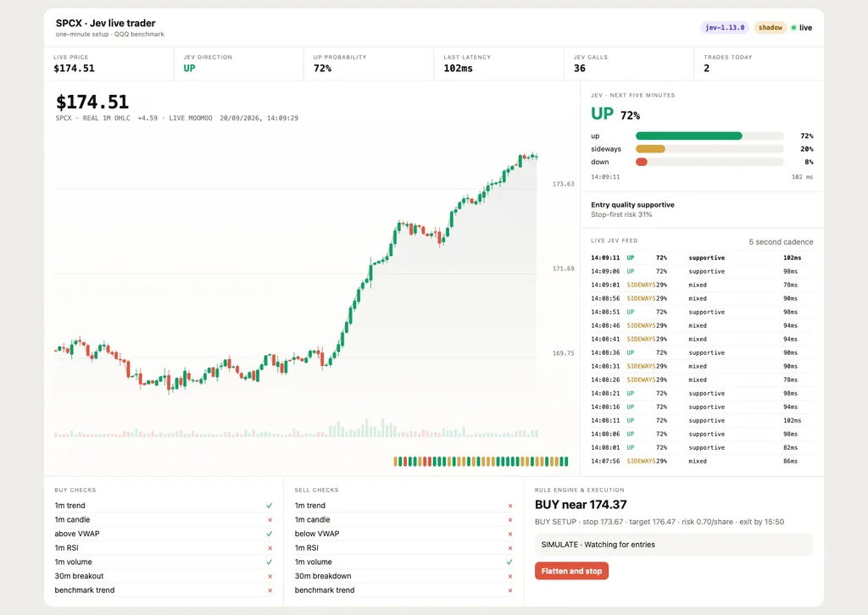Click the buy benchmark trend cross icon
868x615 pixels.
coord(270,590)
